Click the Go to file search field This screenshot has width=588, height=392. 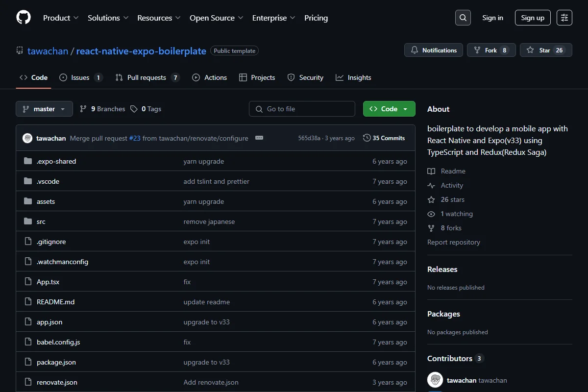click(x=302, y=109)
